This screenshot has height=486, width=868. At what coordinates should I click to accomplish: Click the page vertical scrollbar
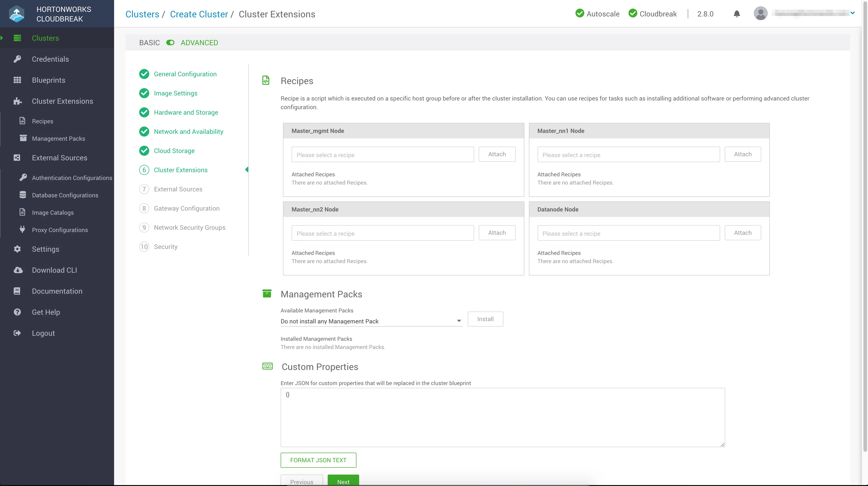(x=865, y=226)
